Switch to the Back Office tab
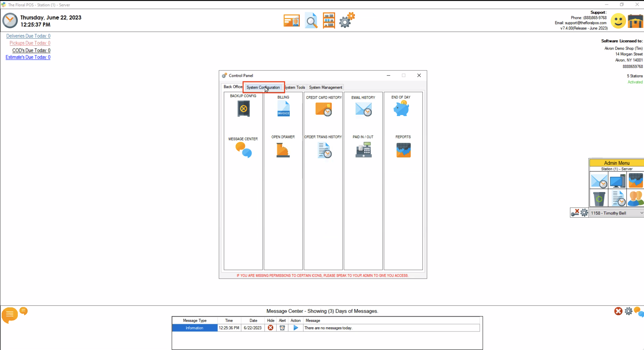Screen dimensions: 644x350 [233, 87]
